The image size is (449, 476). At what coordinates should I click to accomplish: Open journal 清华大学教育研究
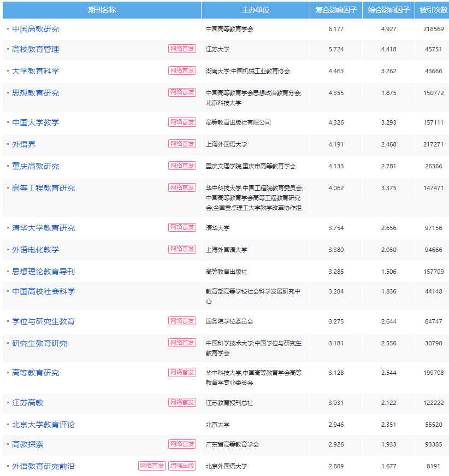click(43, 228)
